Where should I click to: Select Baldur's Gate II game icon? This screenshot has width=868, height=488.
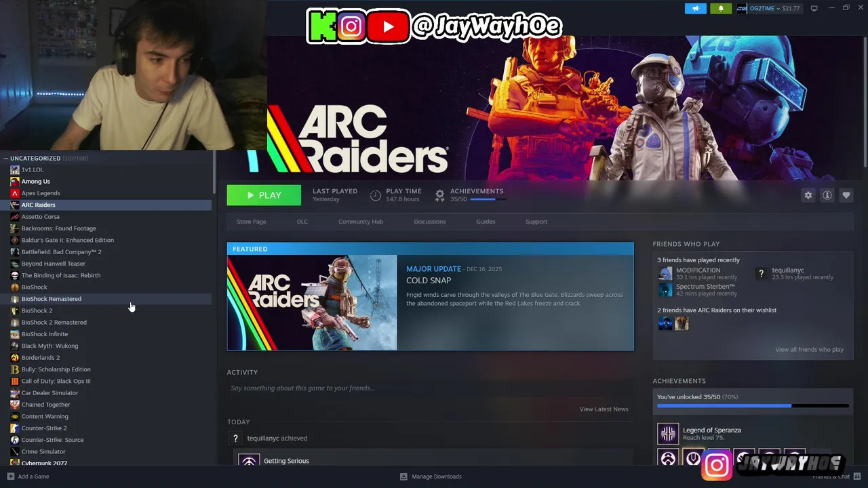pos(15,240)
